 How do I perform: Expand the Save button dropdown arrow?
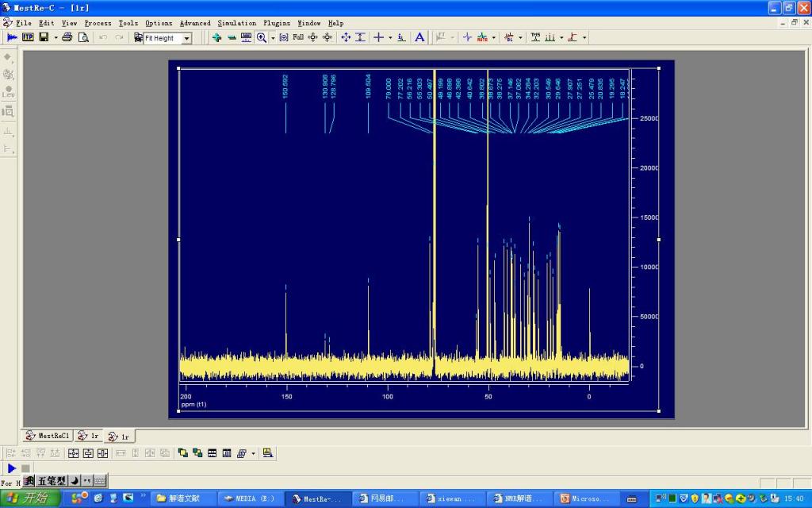click(56, 37)
